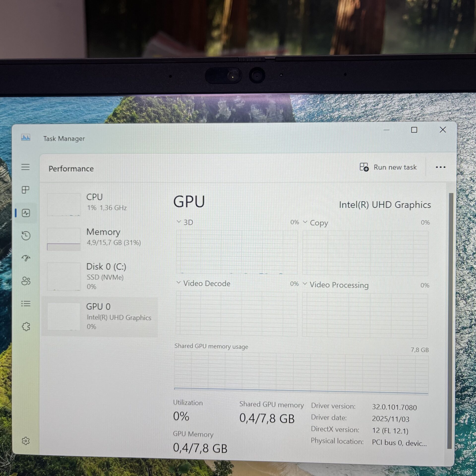476x476 pixels.
Task: Open the three-dot more options menu
Action: [x=440, y=167]
